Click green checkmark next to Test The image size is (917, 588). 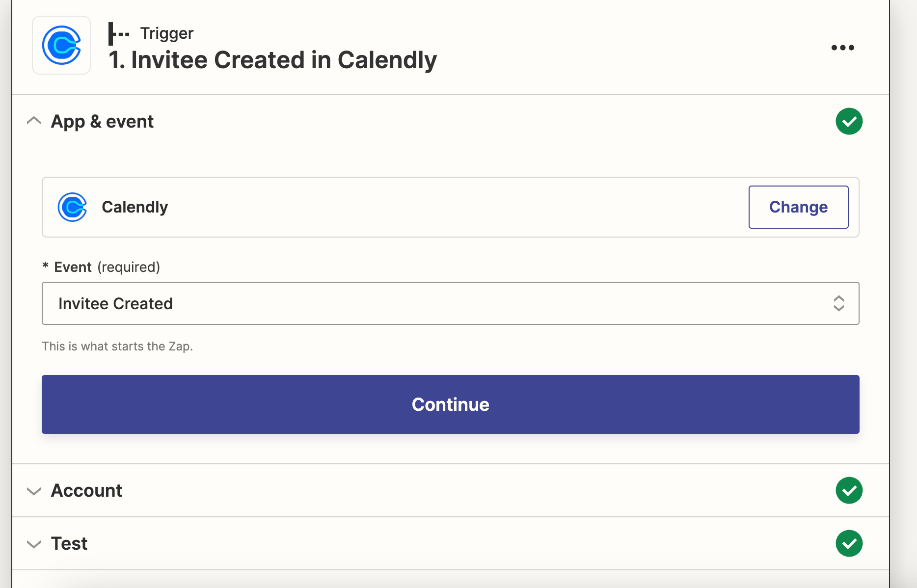[849, 543]
